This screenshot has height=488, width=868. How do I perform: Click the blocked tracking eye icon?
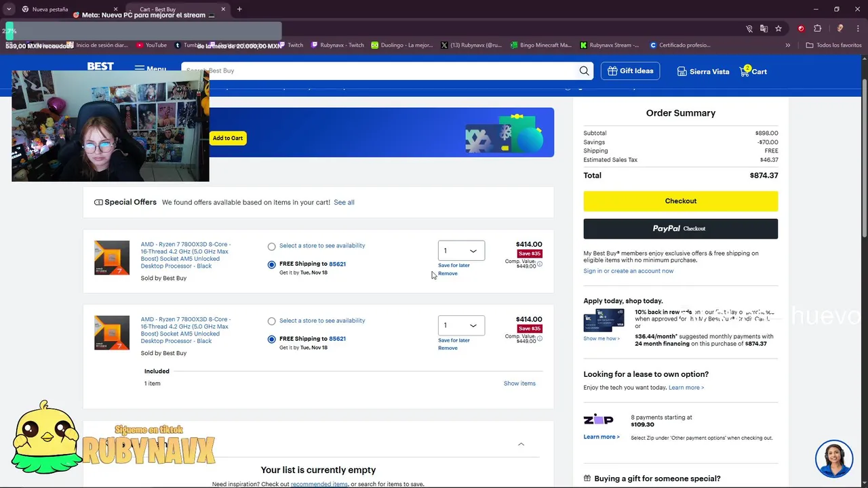749,28
